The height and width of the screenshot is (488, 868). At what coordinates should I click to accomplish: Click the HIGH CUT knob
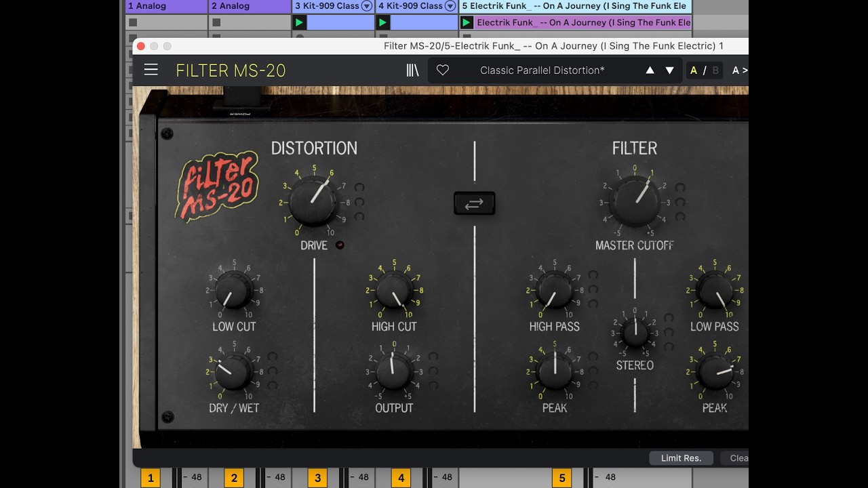coord(394,291)
